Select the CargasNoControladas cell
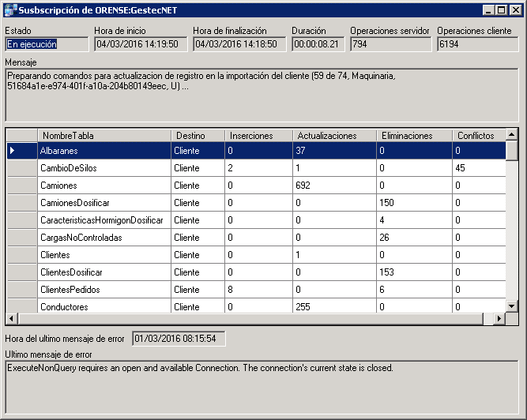 (x=104, y=238)
